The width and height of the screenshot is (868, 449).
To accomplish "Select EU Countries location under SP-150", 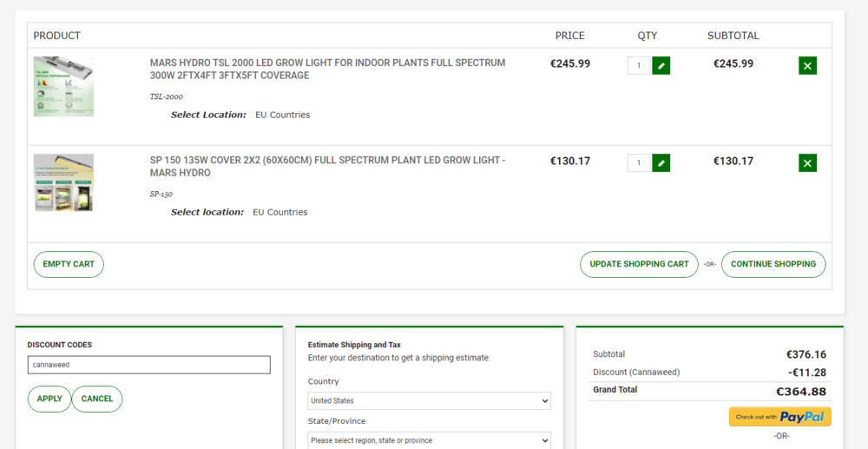I will tap(280, 212).
